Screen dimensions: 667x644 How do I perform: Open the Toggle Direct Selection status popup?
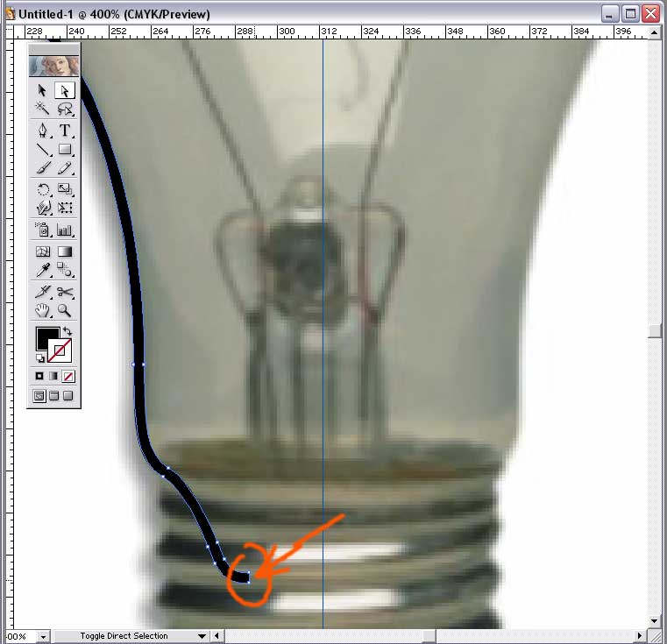point(202,636)
